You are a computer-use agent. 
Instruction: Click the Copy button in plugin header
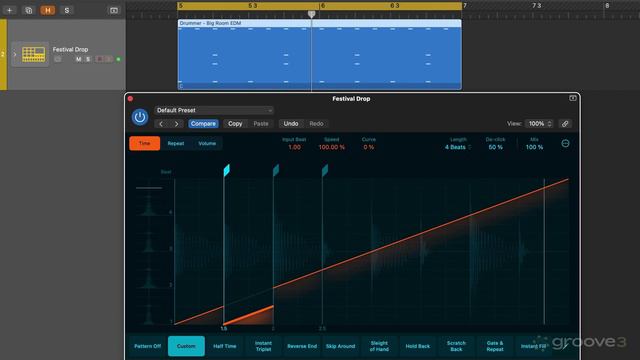click(235, 124)
